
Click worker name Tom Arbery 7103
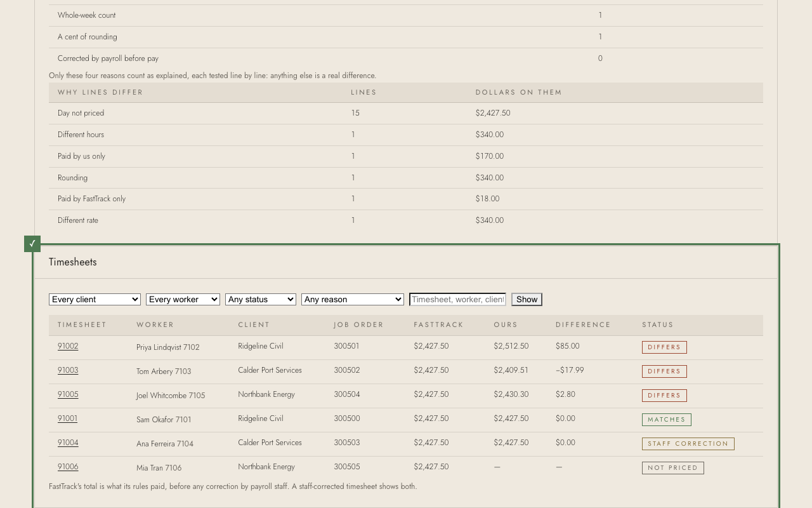(164, 371)
